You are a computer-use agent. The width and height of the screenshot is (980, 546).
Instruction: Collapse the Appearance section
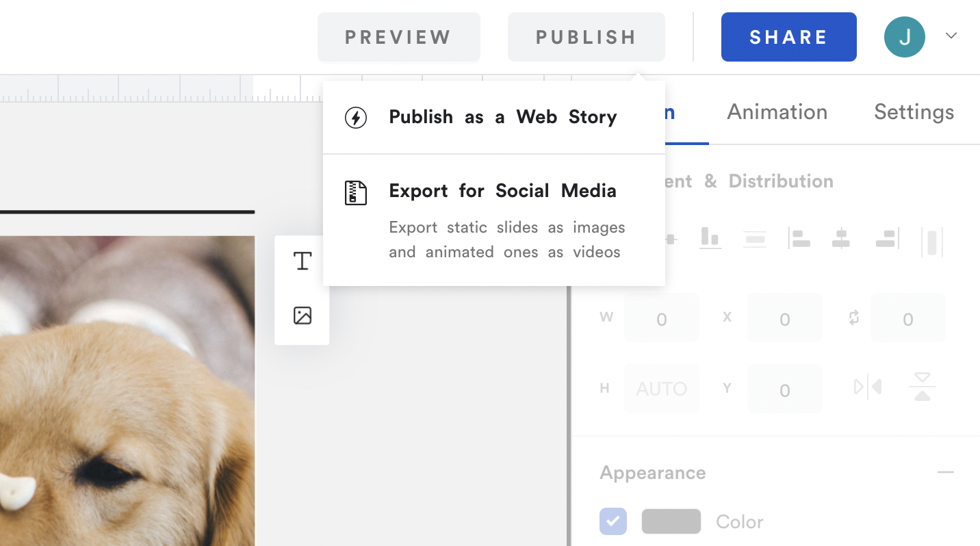coord(946,472)
